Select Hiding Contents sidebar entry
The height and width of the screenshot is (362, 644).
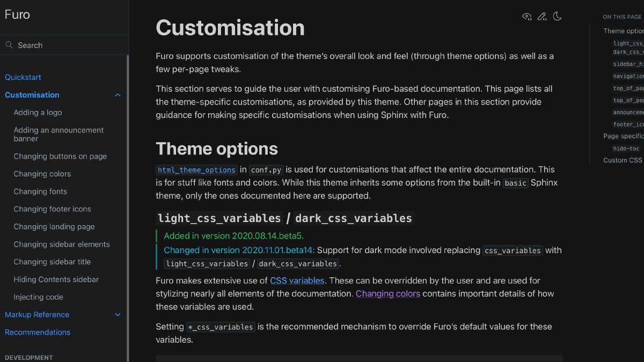pos(56,279)
